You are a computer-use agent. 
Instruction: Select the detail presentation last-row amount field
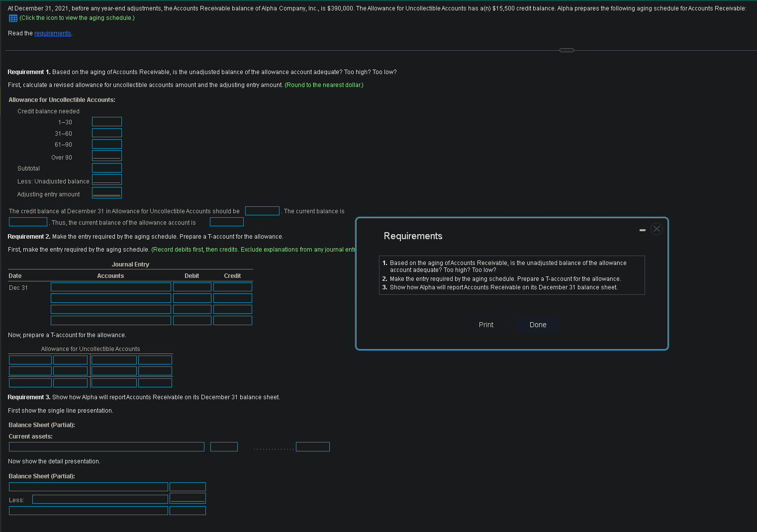pyautogui.click(x=188, y=511)
